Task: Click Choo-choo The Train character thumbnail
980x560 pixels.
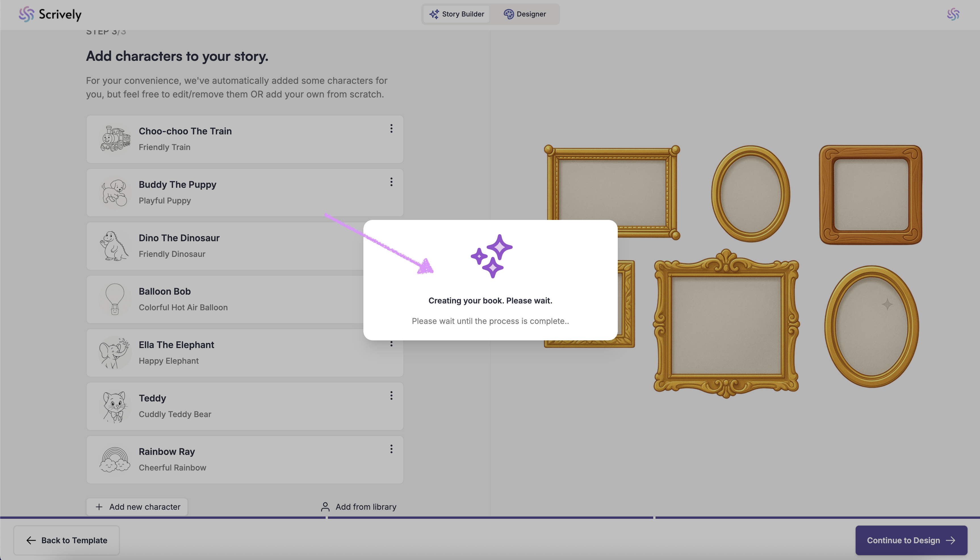Action: 115,139
